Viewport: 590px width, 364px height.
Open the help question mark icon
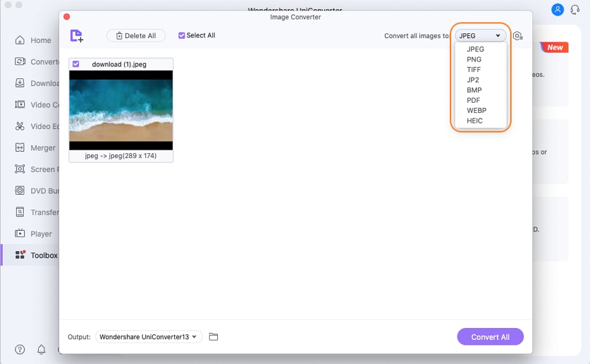pyautogui.click(x=20, y=349)
